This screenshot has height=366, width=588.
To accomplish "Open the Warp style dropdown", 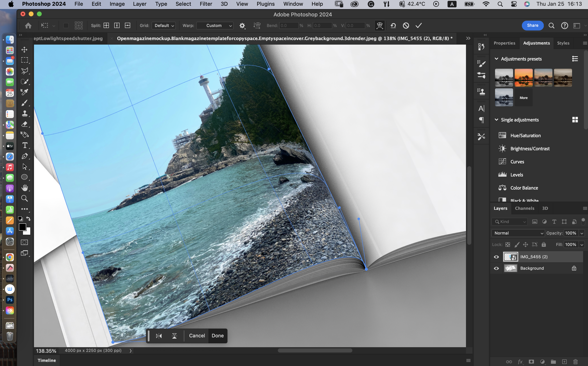I will point(215,25).
